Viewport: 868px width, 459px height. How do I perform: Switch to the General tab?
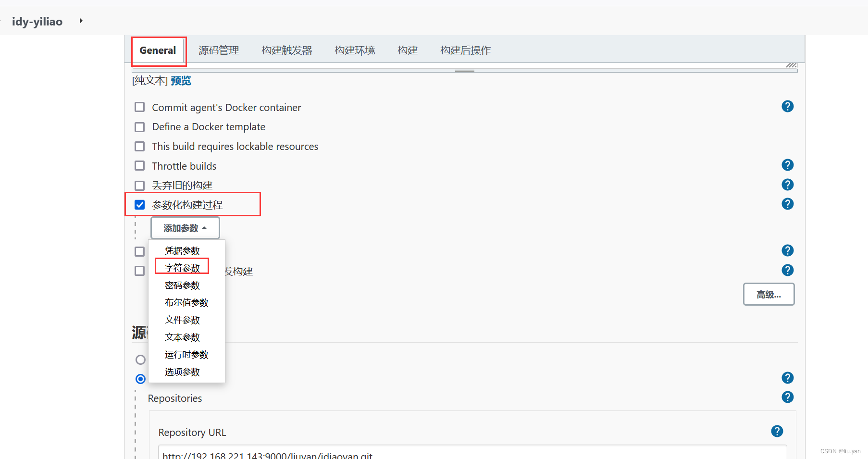tap(158, 50)
